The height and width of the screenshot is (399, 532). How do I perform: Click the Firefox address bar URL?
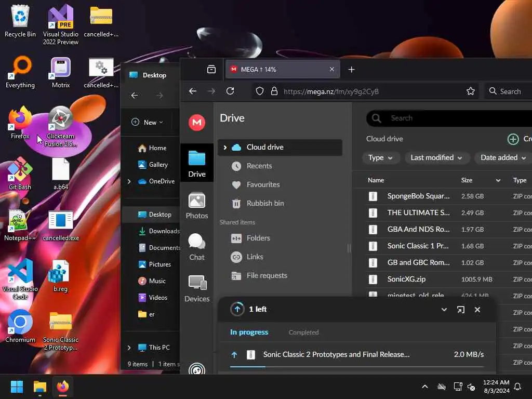(x=331, y=91)
